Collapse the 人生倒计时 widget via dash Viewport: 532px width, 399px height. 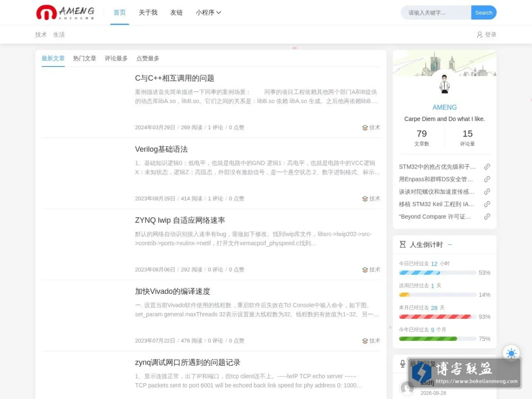450,244
